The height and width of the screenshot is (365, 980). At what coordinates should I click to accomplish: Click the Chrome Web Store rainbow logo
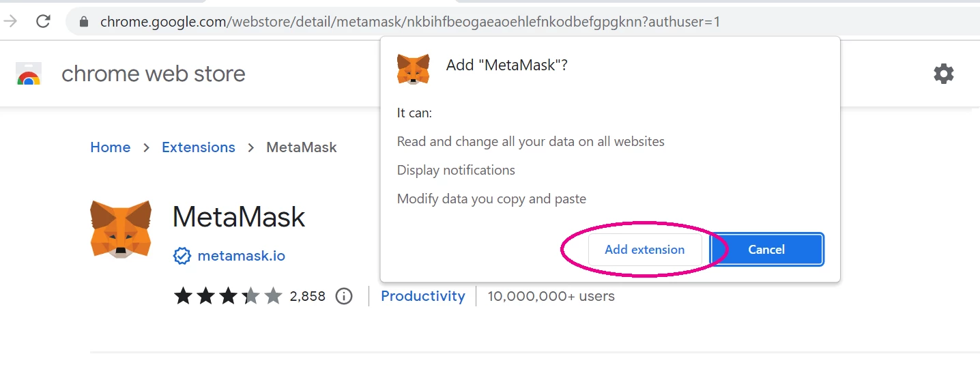point(29,74)
